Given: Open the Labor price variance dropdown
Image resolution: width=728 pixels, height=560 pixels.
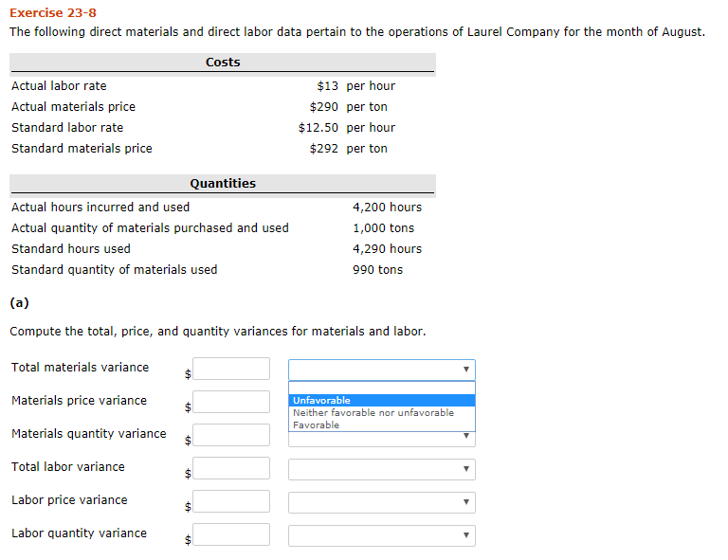Looking at the screenshot, I should point(382,502).
